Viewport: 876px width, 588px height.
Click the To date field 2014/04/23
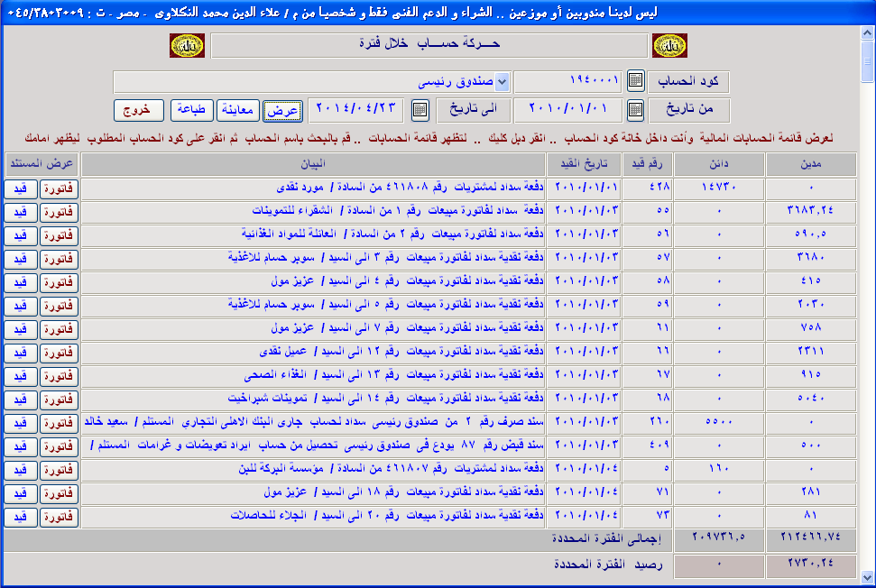pyautogui.click(x=355, y=110)
